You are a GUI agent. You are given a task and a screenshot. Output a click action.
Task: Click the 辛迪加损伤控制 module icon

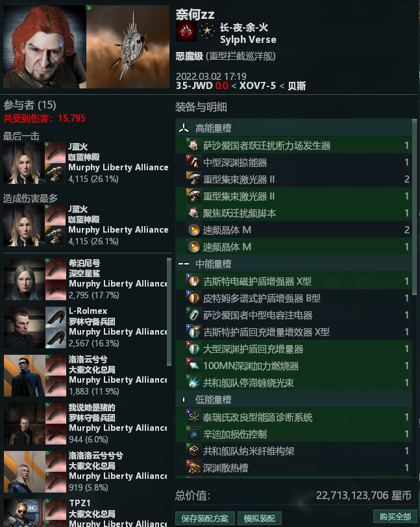[x=193, y=434]
